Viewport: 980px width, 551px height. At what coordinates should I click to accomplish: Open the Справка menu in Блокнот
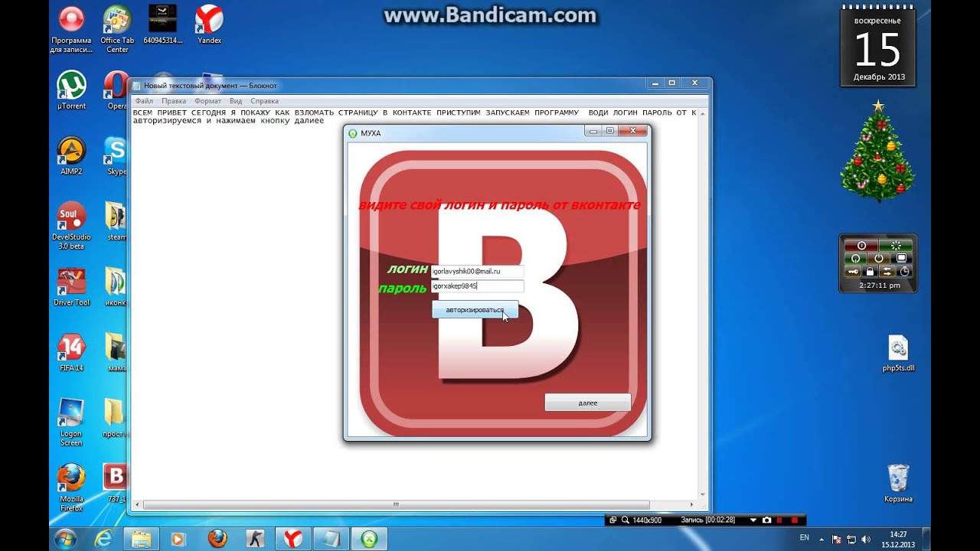[264, 101]
